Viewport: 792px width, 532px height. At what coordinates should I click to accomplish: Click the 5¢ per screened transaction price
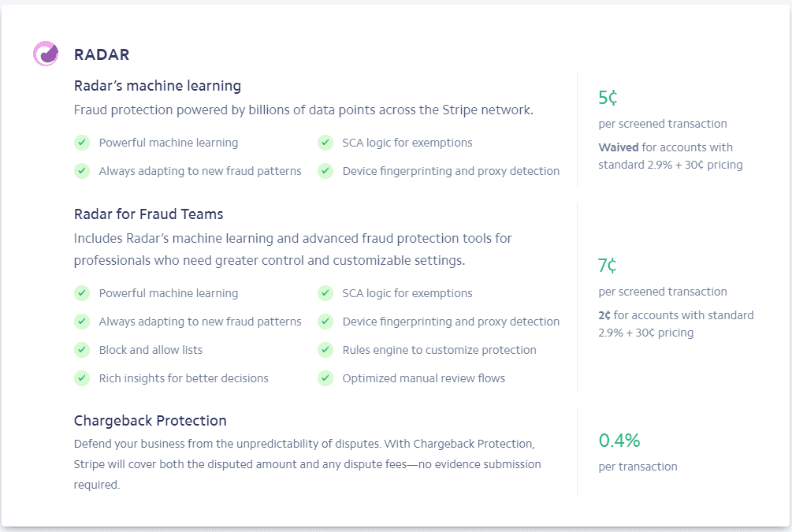tap(608, 98)
